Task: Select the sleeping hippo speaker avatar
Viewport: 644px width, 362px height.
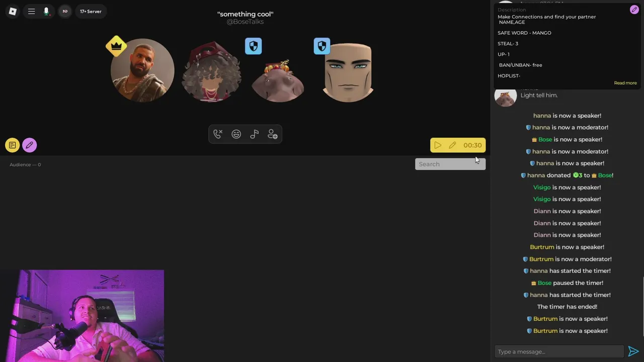Action: click(x=278, y=80)
